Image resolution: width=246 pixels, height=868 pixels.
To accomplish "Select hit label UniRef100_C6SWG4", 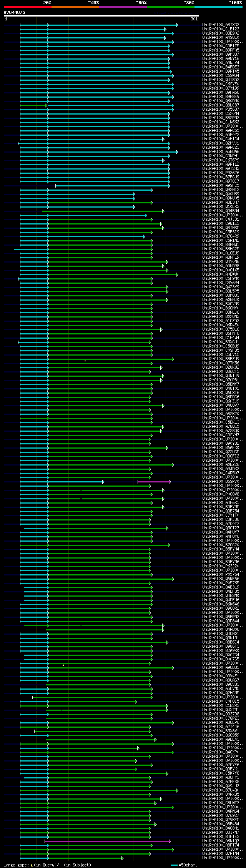I will [221, 76].
